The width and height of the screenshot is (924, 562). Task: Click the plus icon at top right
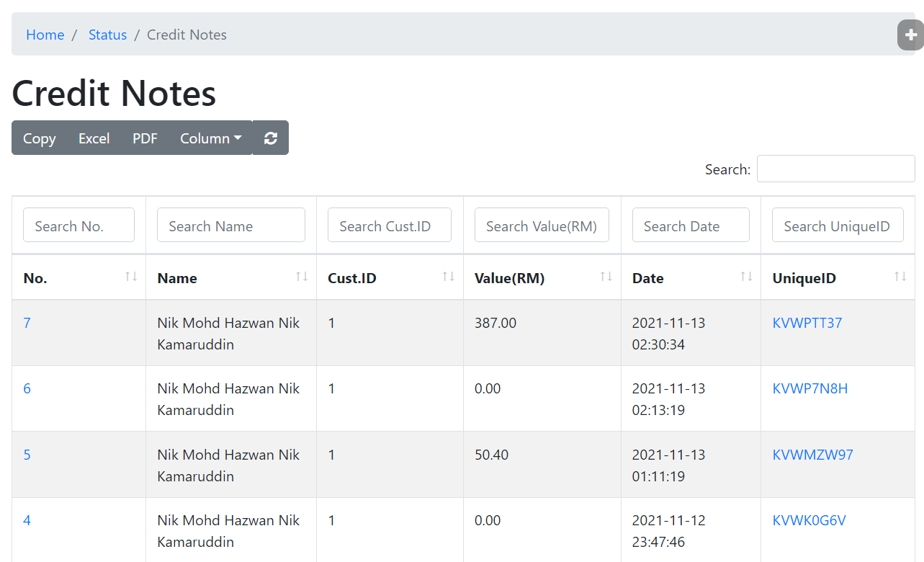910,35
